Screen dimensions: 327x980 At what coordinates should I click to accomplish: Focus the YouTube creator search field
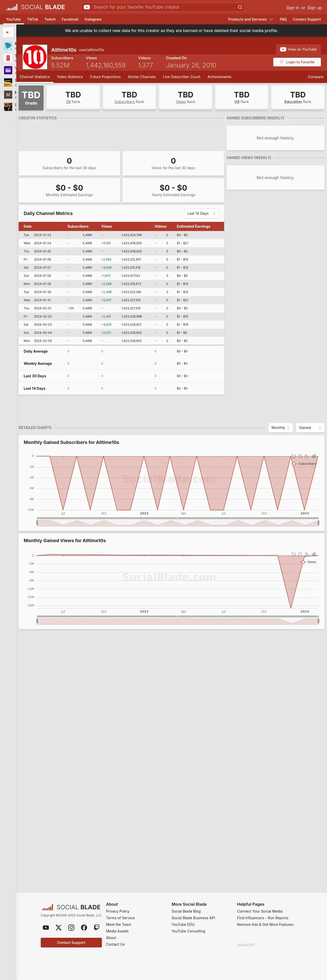tap(163, 7)
